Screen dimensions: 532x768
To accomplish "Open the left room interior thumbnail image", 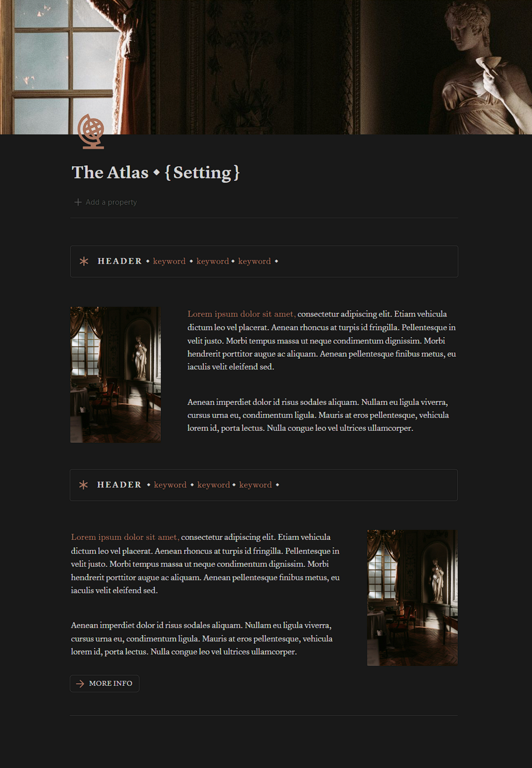I will [115, 375].
